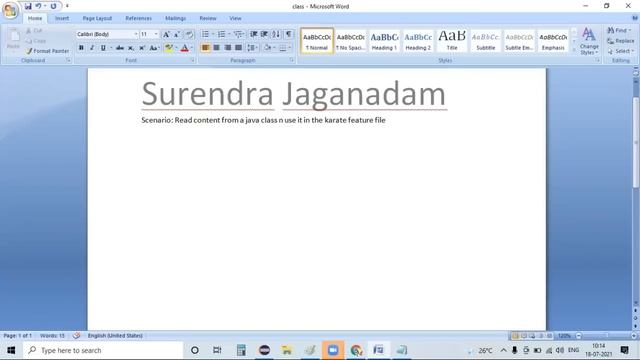Toggle bold formatting

pos(81,48)
